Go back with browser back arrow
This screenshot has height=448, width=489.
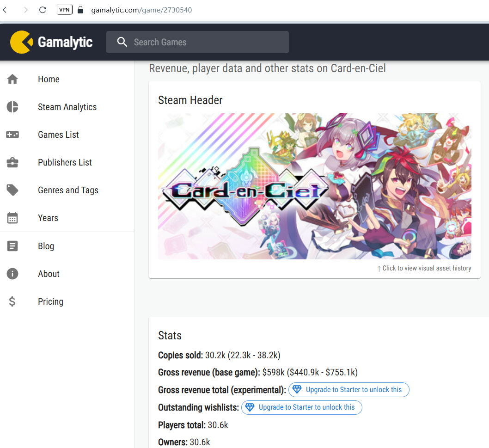(x=5, y=10)
